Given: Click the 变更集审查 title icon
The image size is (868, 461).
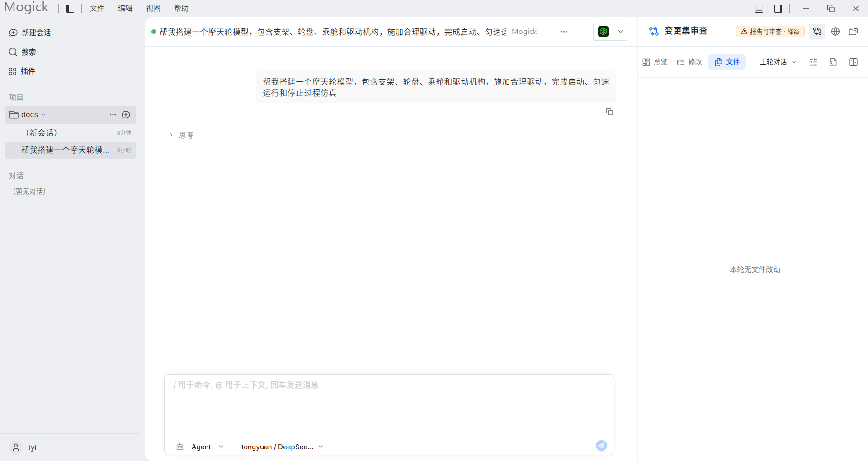Looking at the screenshot, I should click(x=654, y=31).
